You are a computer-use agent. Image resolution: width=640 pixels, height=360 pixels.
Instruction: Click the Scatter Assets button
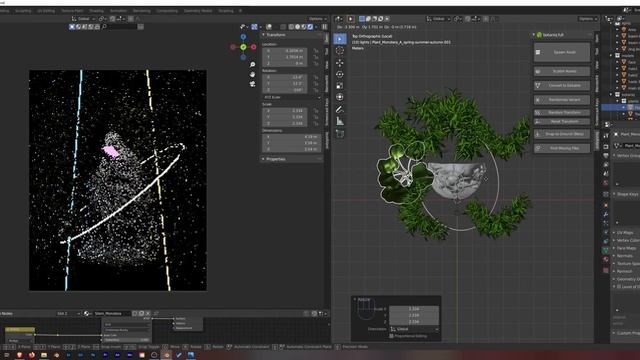coord(562,71)
